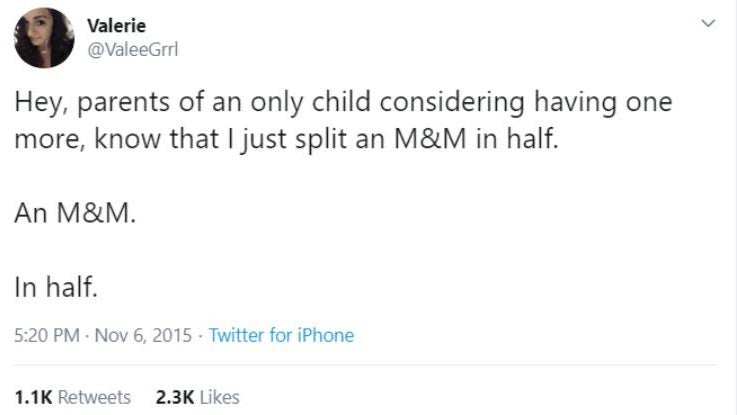Click 'M&M' in the 'split an M&M' sentence
The image size is (737, 415).
(430, 139)
